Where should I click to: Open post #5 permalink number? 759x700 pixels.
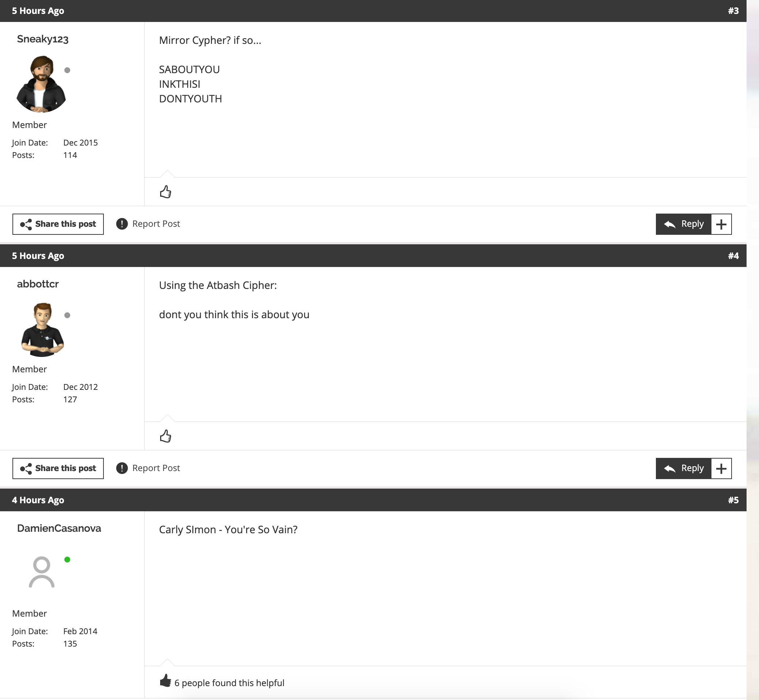(733, 500)
